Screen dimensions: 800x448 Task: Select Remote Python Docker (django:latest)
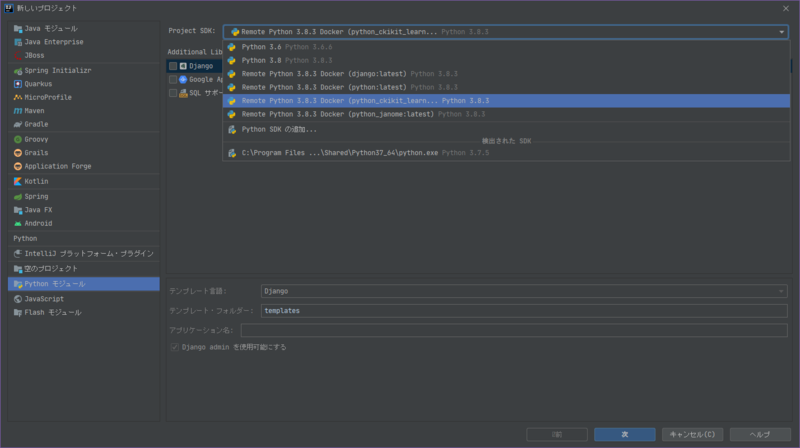tap(506, 74)
